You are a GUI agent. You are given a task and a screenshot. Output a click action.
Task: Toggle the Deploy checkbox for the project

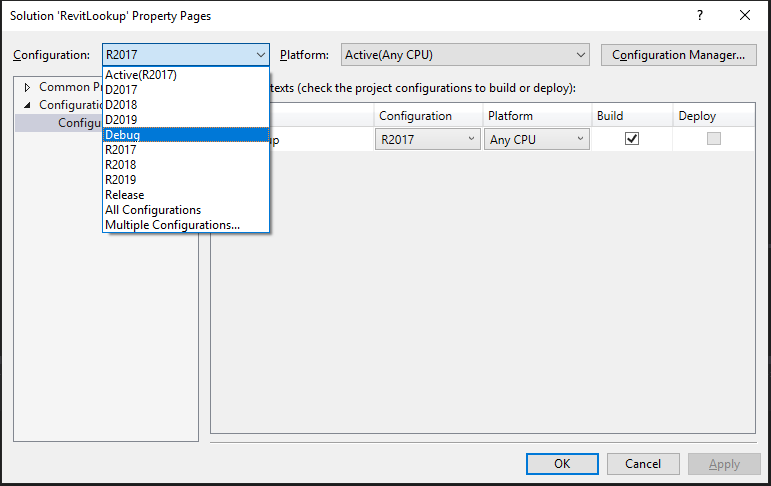pos(713,139)
